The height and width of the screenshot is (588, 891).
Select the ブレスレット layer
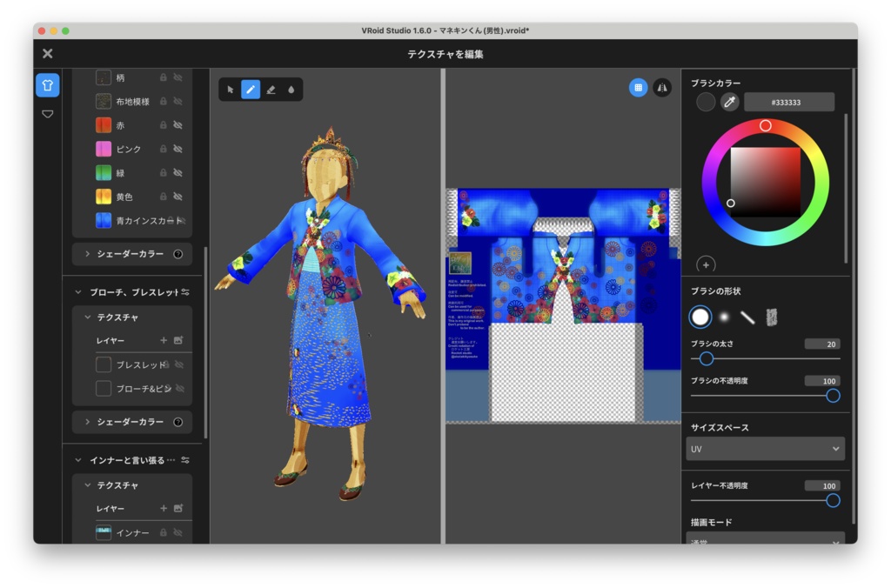coord(132,364)
